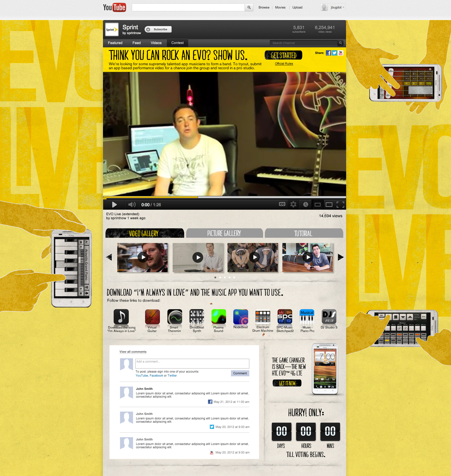Subscribe to the Sprint channel
451x476 pixels.
point(158,29)
